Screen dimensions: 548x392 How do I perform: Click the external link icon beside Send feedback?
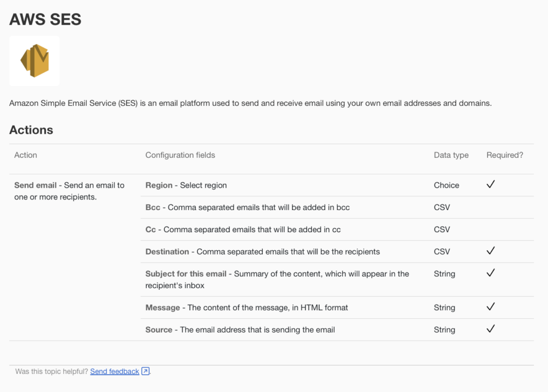[146, 371]
